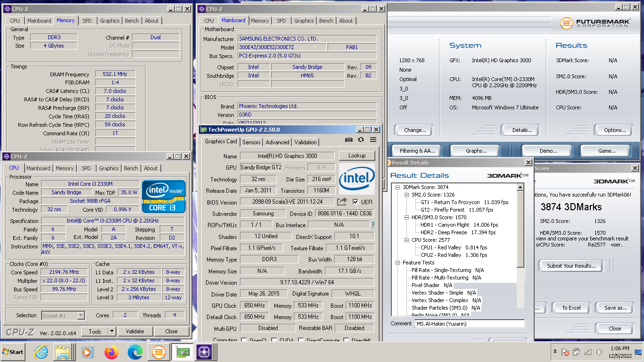Image resolution: width=644 pixels, height=362 pixels.
Task: Open Windows Explorer folder from the taskbar
Action: click(62, 352)
